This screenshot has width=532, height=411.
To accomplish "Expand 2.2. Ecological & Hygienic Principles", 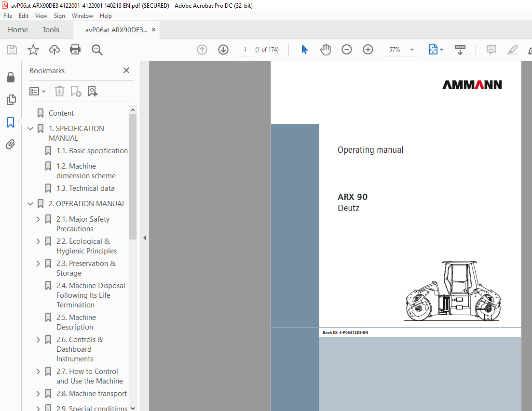I will [x=38, y=241].
